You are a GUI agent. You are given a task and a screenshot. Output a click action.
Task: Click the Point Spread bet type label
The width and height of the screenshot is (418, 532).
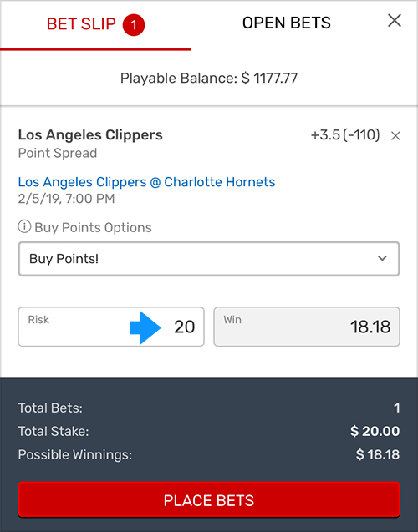[x=58, y=153]
